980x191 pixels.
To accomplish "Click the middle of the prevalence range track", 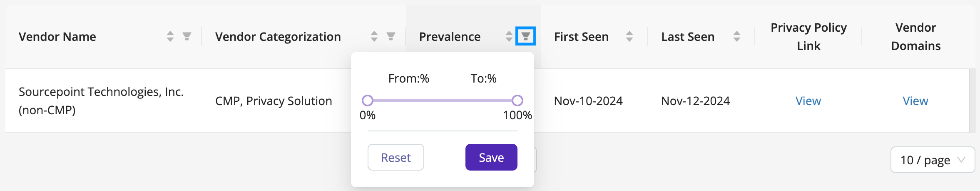I will [x=443, y=101].
